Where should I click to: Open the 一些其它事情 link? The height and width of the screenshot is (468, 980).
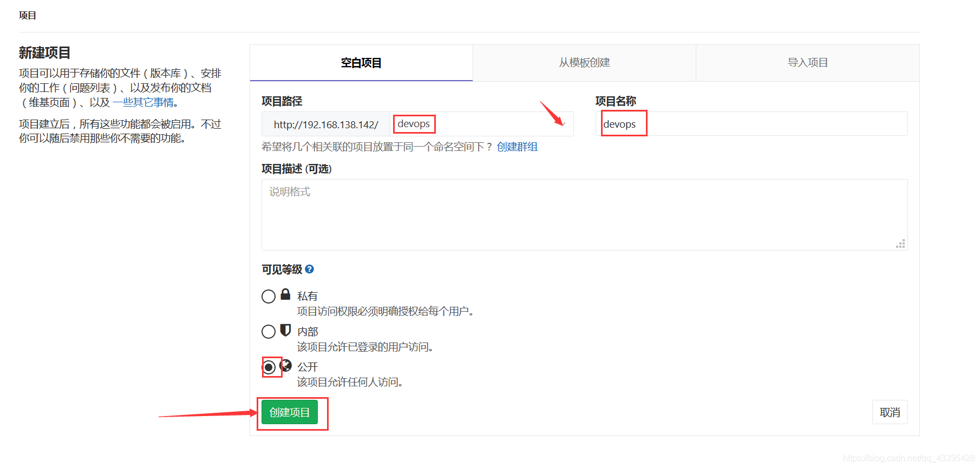pos(143,102)
